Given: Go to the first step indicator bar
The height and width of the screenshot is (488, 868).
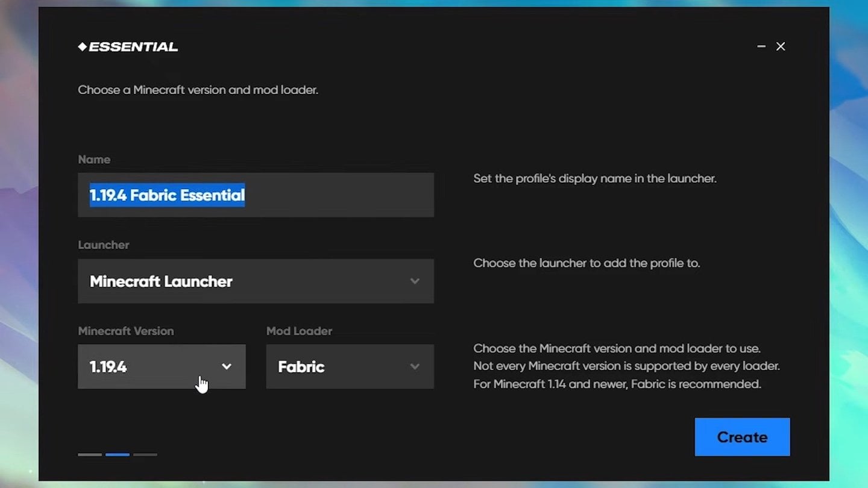Looking at the screenshot, I should (x=90, y=454).
